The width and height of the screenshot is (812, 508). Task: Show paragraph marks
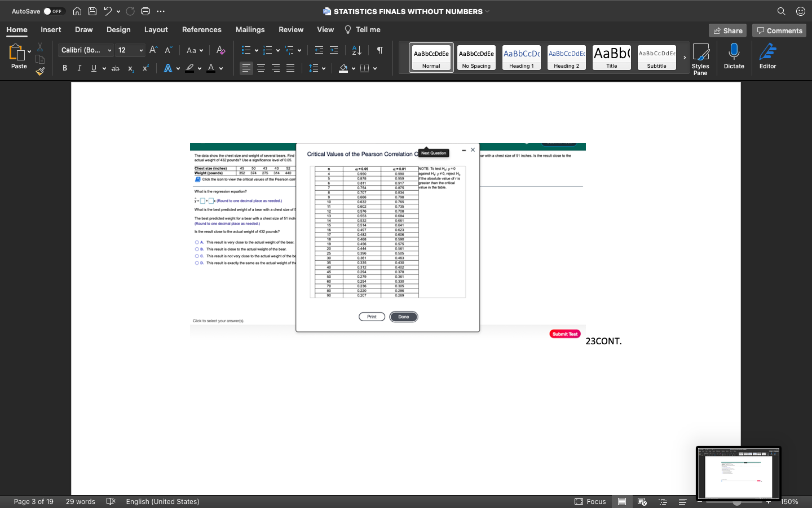379,50
